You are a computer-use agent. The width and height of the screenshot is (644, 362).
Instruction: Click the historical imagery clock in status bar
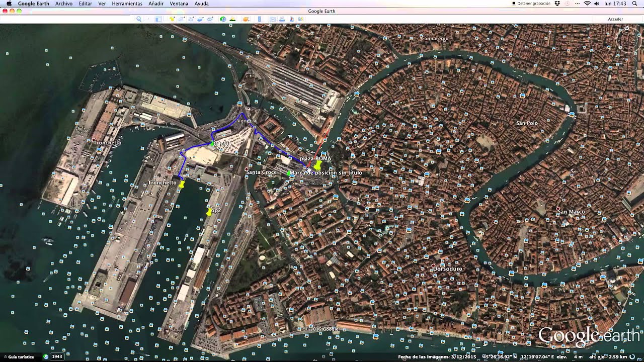pyautogui.click(x=46, y=356)
